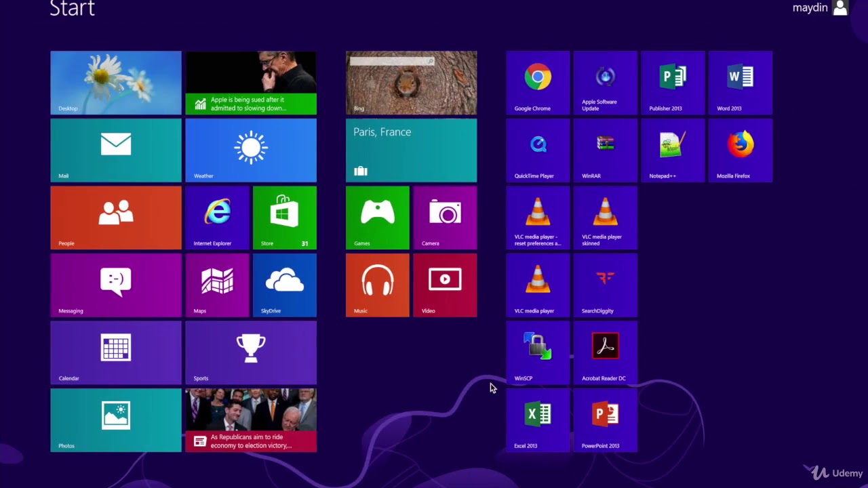Click the Bing search box
This screenshot has width=868, height=488.
[392, 61]
